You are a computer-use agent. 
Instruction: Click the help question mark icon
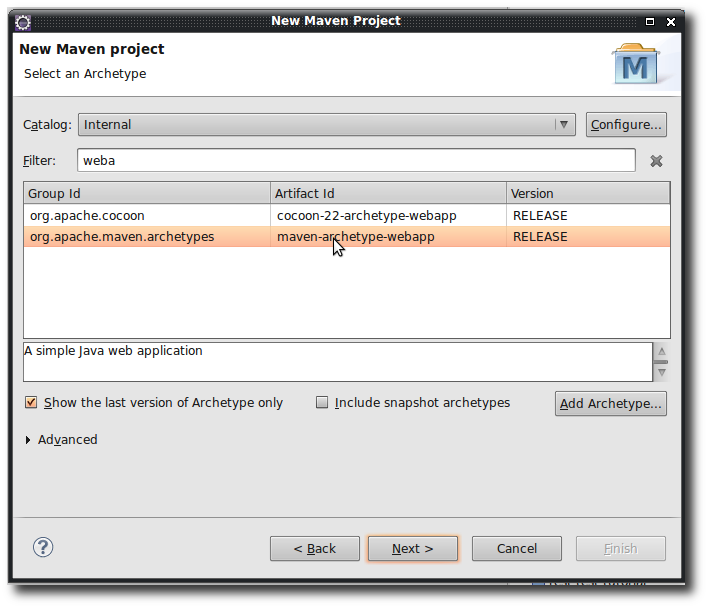(43, 548)
